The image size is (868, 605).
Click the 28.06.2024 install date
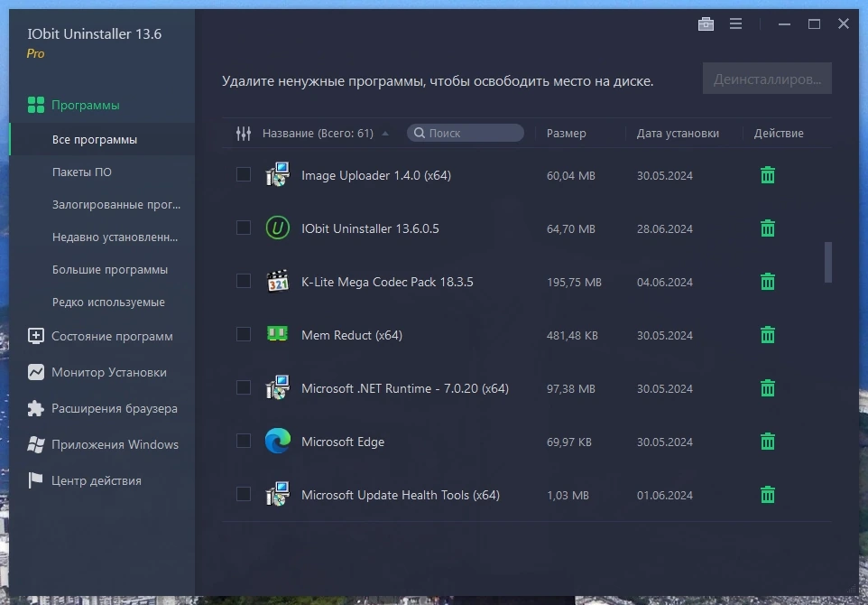tap(665, 229)
